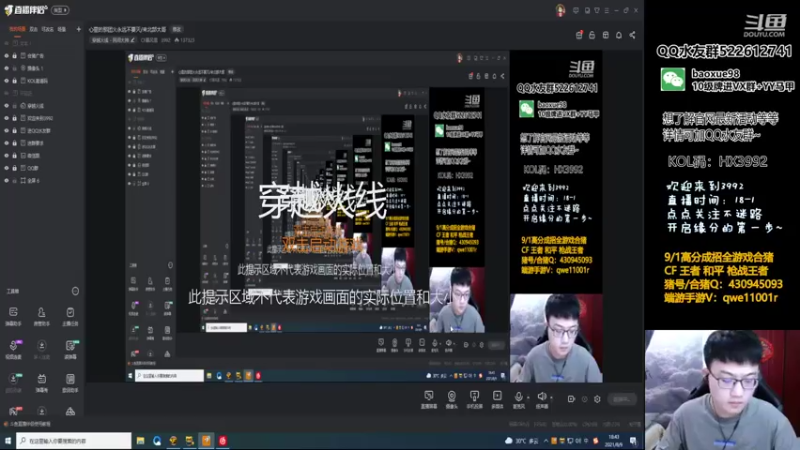Open the Windows Start menu
Viewport: 800px width, 450px height.
[x=8, y=441]
